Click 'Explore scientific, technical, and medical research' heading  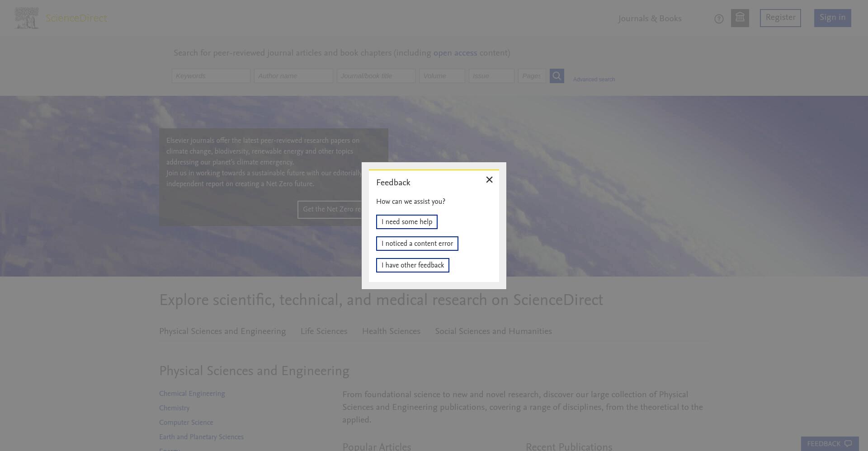[x=381, y=300]
